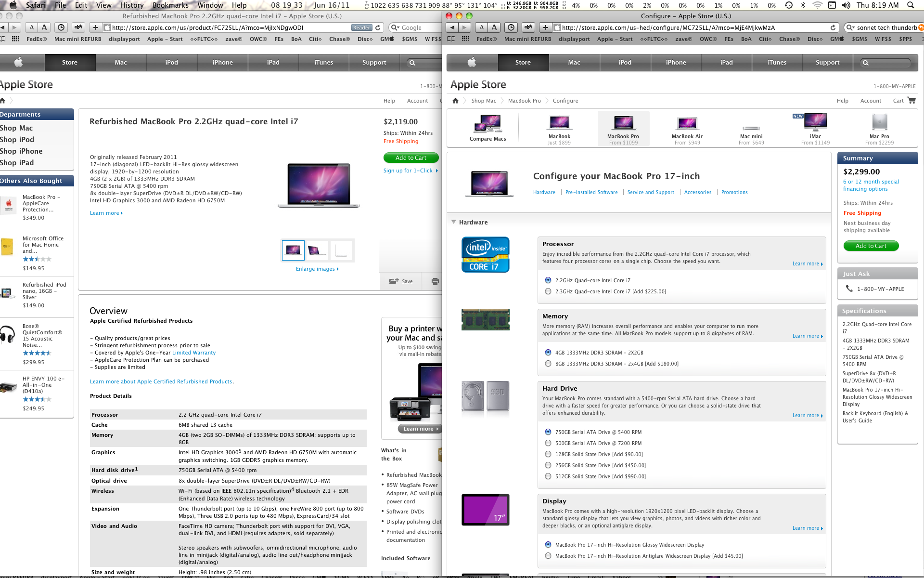
Task: Open 6 or 12 month special financing link
Action: click(x=871, y=185)
